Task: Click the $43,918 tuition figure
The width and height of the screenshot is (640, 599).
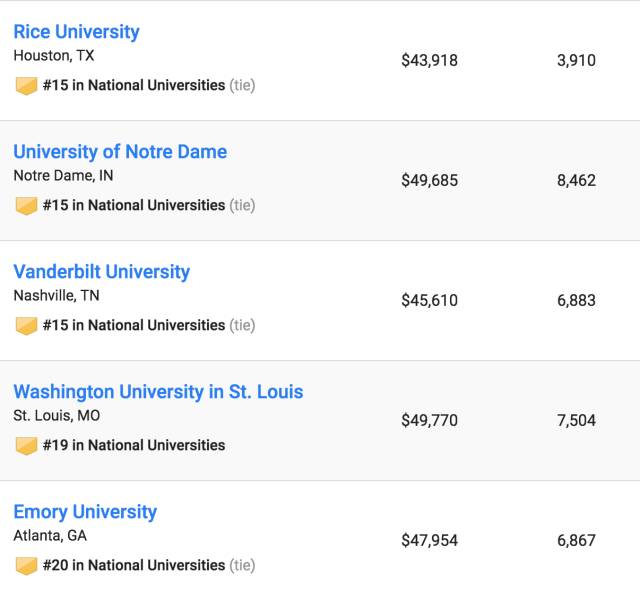Action: pyautogui.click(x=429, y=60)
